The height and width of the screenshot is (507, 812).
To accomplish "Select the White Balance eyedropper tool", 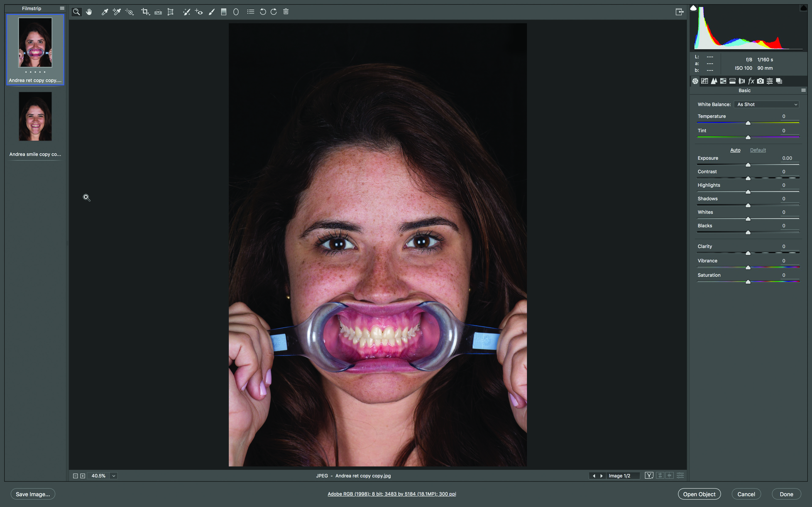I will [105, 12].
